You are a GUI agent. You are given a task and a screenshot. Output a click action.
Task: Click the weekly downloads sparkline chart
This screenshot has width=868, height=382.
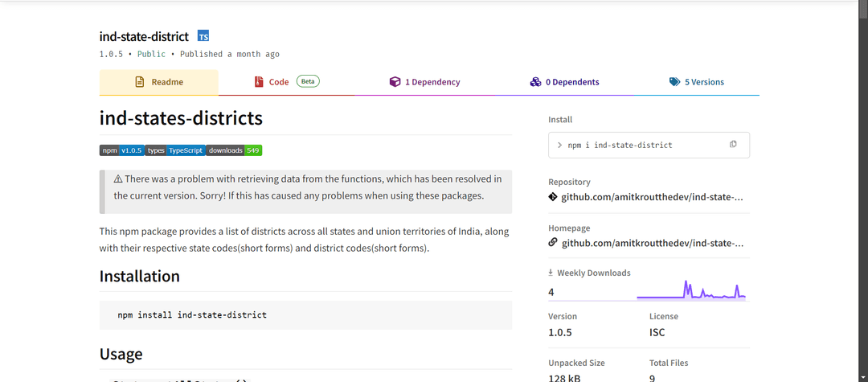[691, 290]
